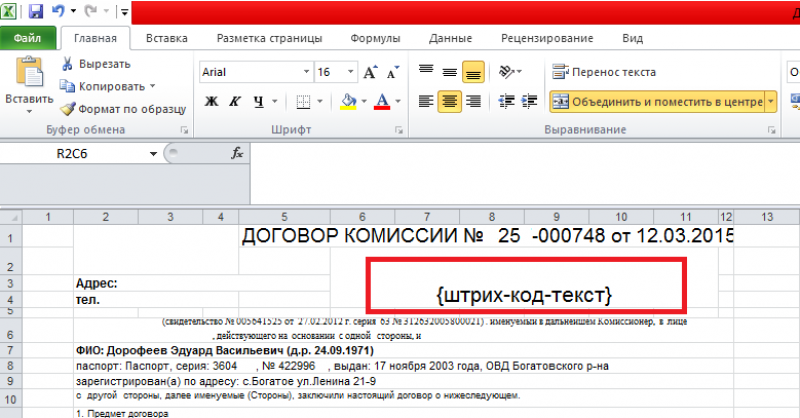The width and height of the screenshot is (800, 418).
Task: Click the Redo arrow icon
Action: point(90,11)
